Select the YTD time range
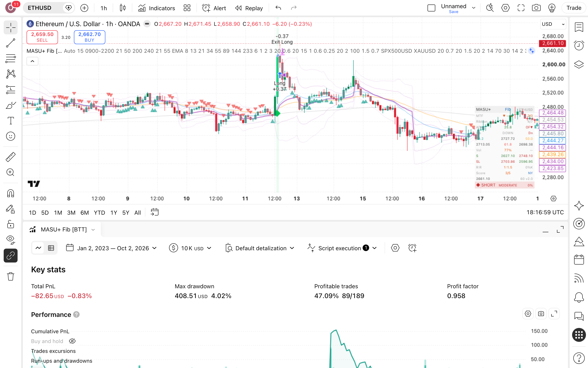The image size is (588, 368). pyautogui.click(x=99, y=213)
